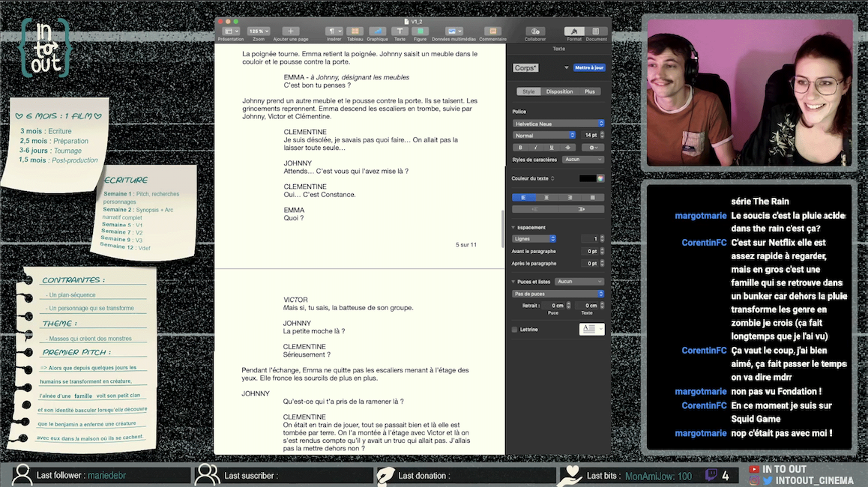Toggle strikethrough formatting
Image resolution: width=868 pixels, height=487 pixels.
[567, 148]
